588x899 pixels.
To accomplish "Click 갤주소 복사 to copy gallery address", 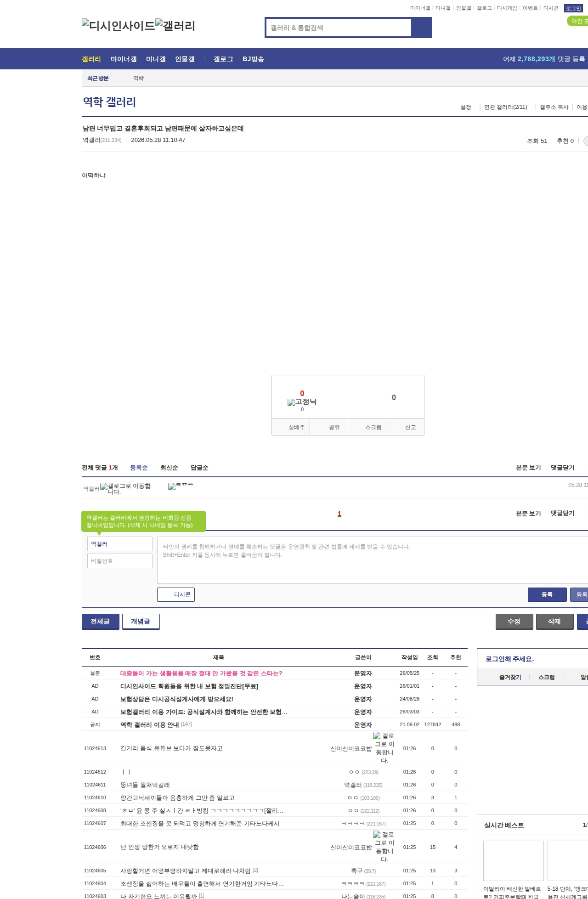I will tap(554, 107).
